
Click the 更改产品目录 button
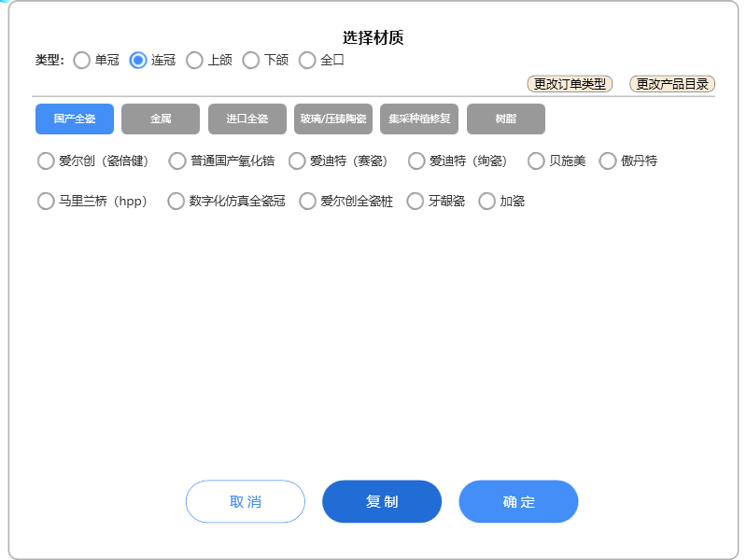(672, 84)
